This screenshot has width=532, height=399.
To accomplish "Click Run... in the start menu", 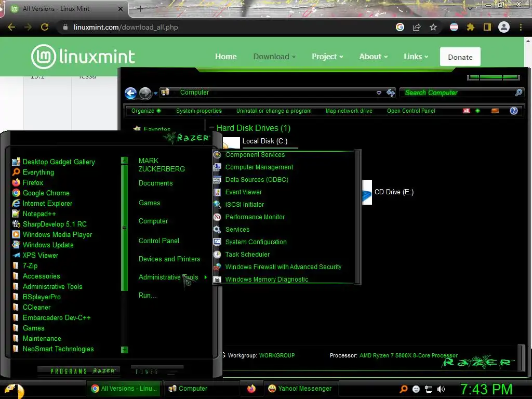I will coord(147,296).
